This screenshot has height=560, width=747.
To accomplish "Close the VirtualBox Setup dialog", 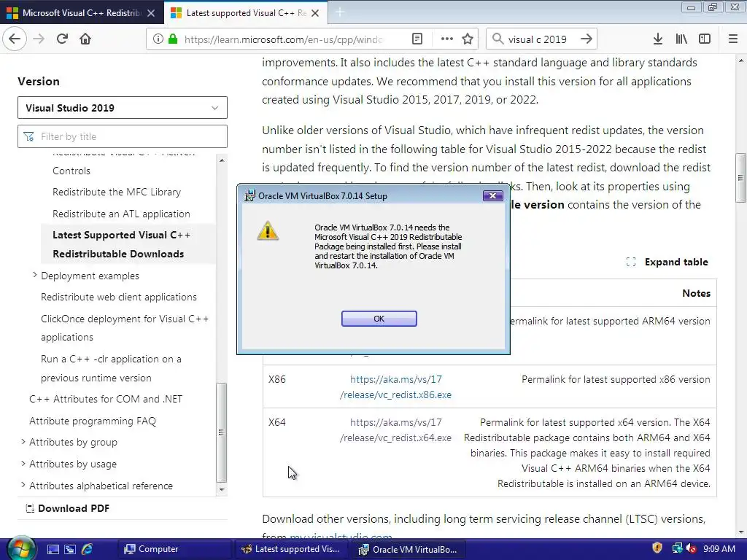I will click(492, 195).
